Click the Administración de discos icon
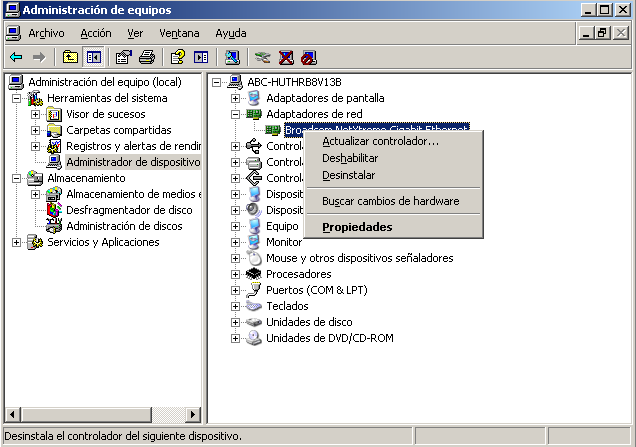The width and height of the screenshot is (636, 447). point(54,226)
